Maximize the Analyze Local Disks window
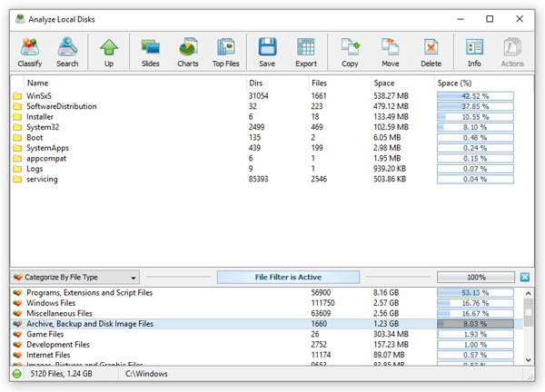The width and height of the screenshot is (545, 392). tap(490, 19)
